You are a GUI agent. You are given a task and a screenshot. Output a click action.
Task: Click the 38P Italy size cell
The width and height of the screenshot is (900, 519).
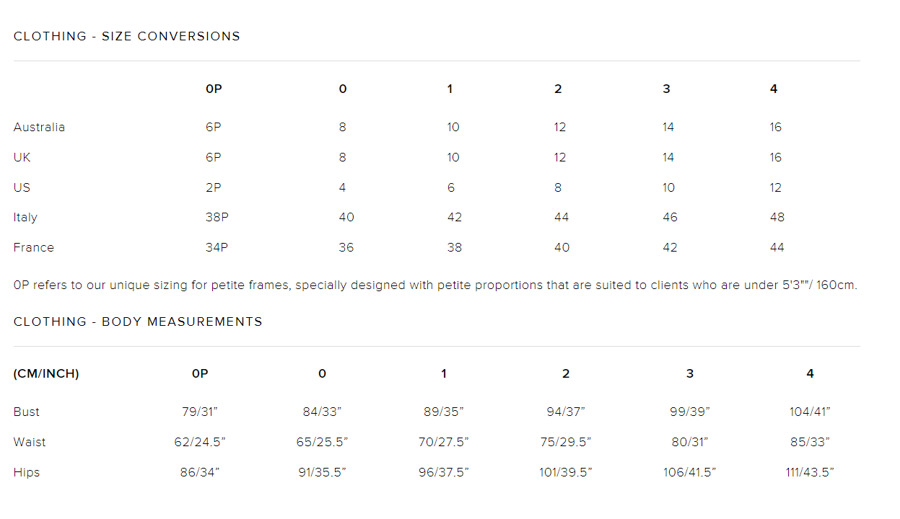click(x=217, y=217)
